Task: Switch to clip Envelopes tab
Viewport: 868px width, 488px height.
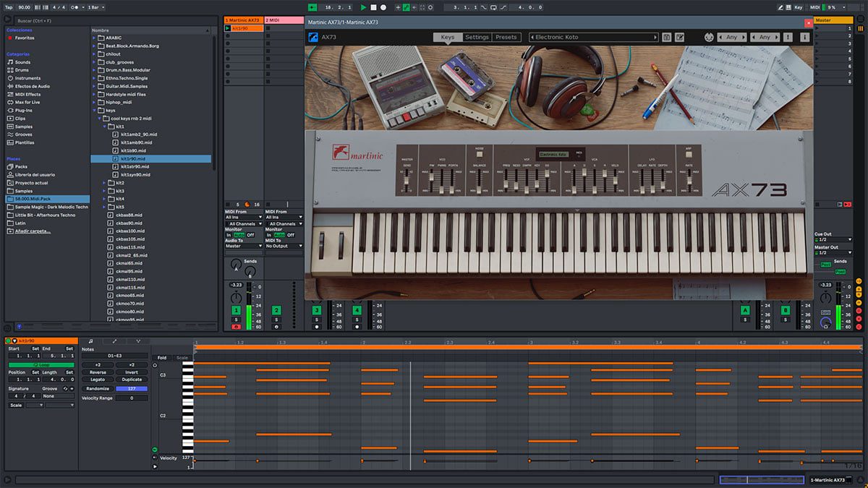Action: coord(114,341)
